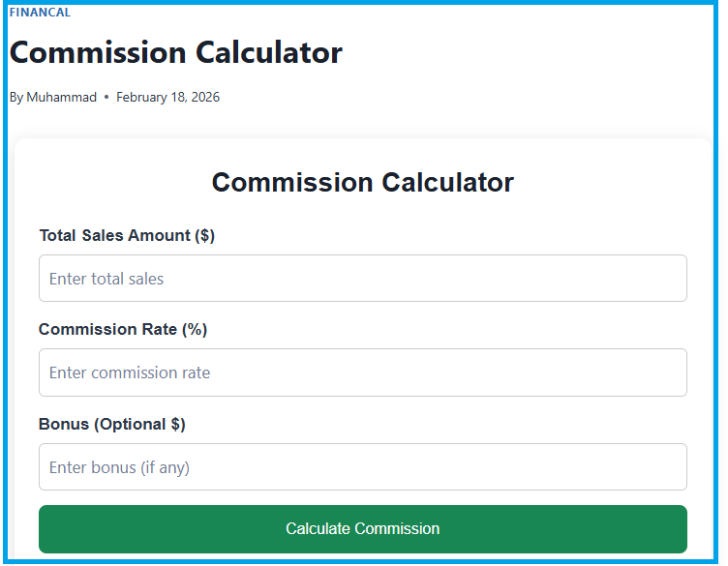Click the 'Enter total sales' placeholder text
This screenshot has height=566, width=728.
tap(106, 279)
